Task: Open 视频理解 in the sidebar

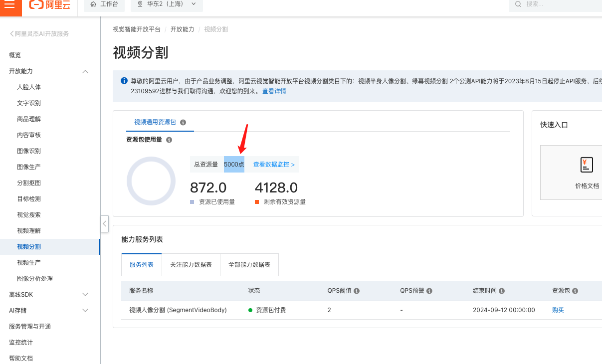Action: pos(29,231)
